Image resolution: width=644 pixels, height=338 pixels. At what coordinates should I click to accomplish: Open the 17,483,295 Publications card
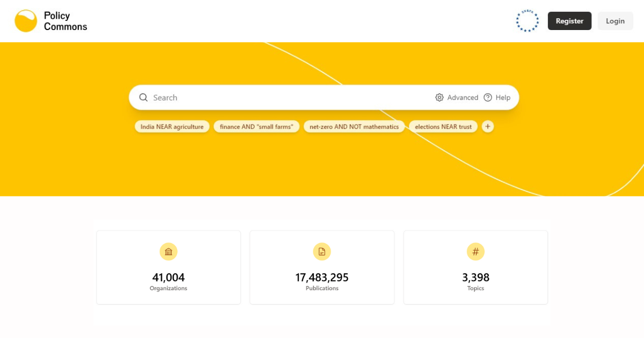click(x=322, y=268)
